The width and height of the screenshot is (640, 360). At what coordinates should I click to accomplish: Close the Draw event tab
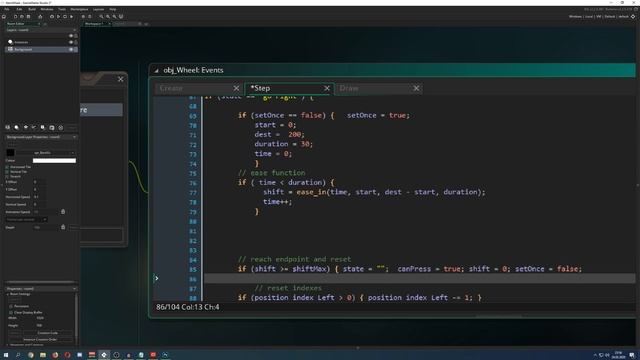(416, 88)
